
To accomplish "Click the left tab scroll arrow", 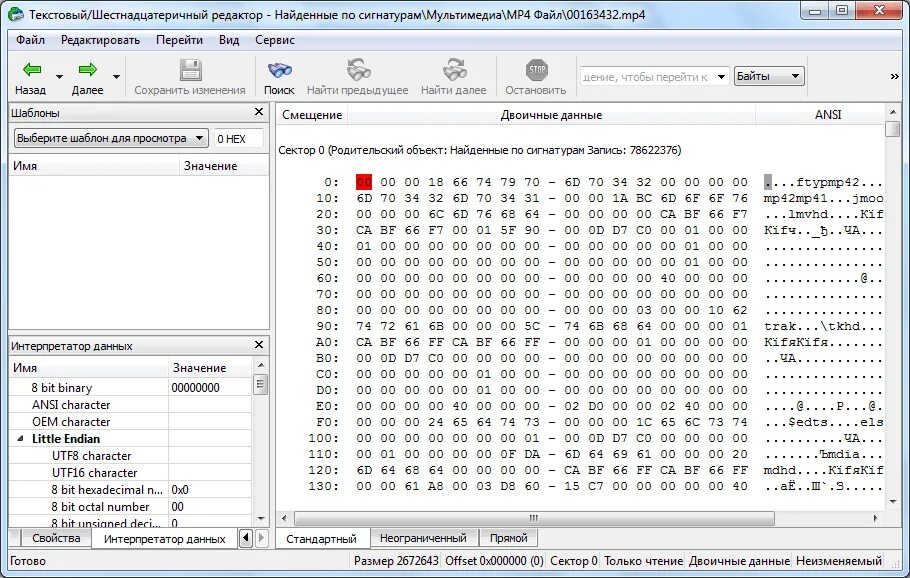I will pos(245,538).
